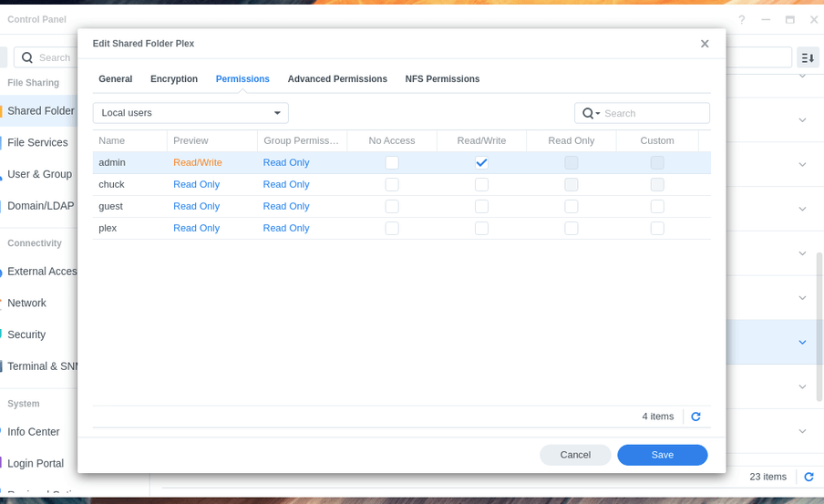Open chuck's Read Only preview link
Viewport: 824px width, 504px height.
(x=197, y=184)
